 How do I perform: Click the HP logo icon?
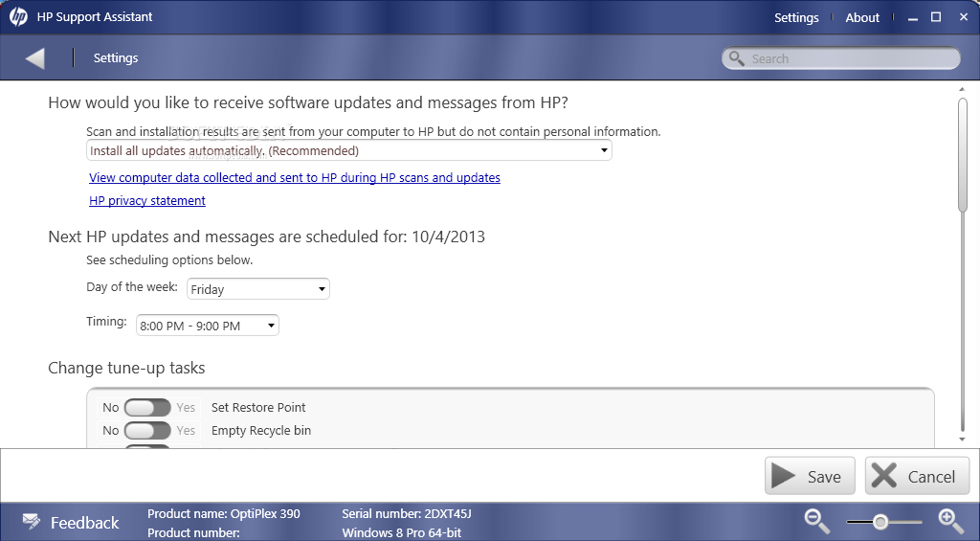point(18,17)
